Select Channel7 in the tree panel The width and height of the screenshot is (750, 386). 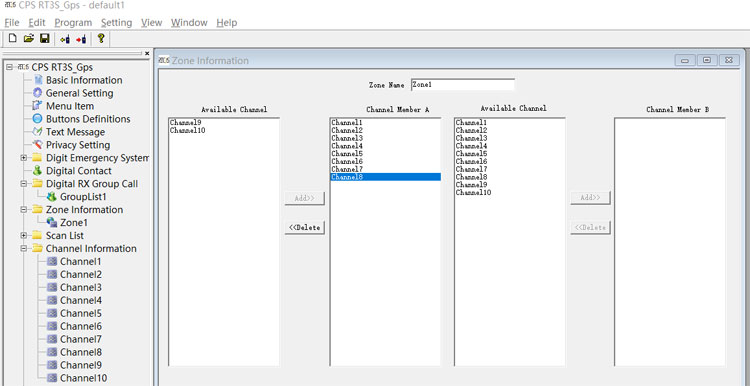click(x=80, y=339)
